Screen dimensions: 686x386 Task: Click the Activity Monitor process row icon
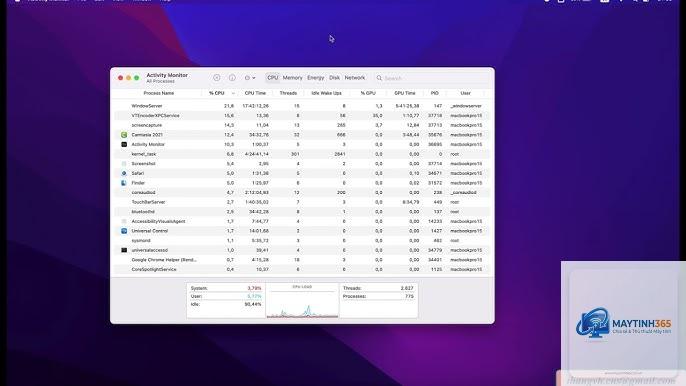point(124,144)
